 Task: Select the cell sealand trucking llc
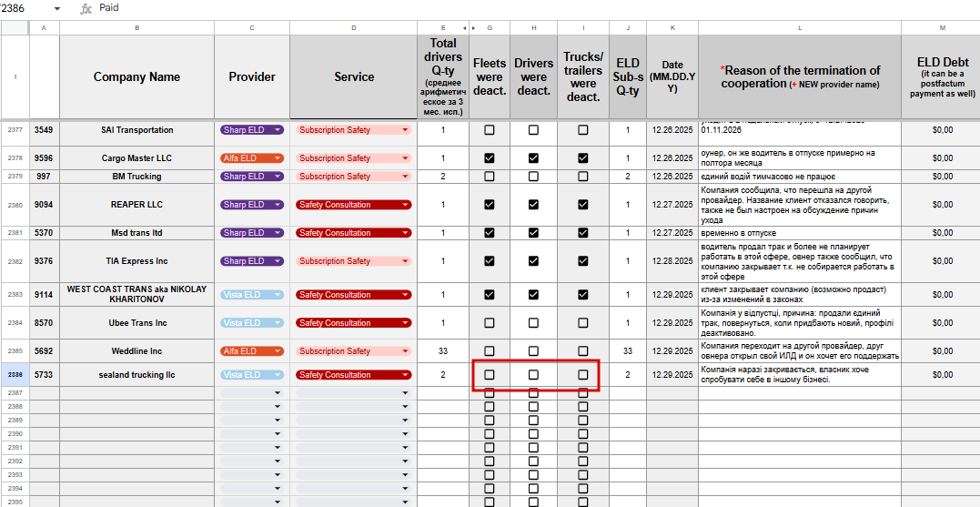pyautogui.click(x=136, y=374)
